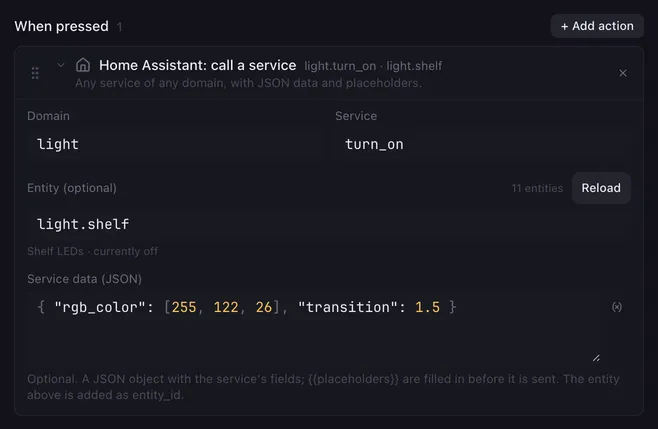Edit the Service data JSON text area

(x=317, y=327)
